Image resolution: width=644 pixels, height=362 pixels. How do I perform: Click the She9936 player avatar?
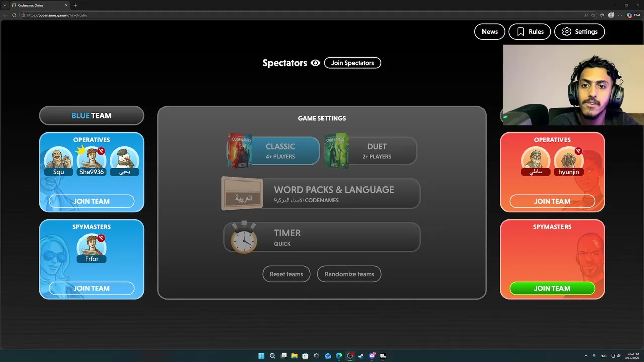click(92, 160)
